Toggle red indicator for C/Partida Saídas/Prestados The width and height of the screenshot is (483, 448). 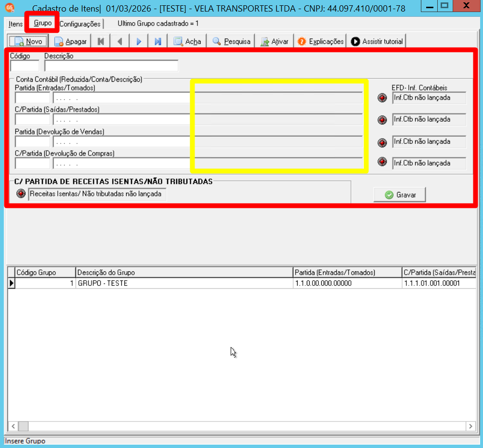[x=382, y=120]
